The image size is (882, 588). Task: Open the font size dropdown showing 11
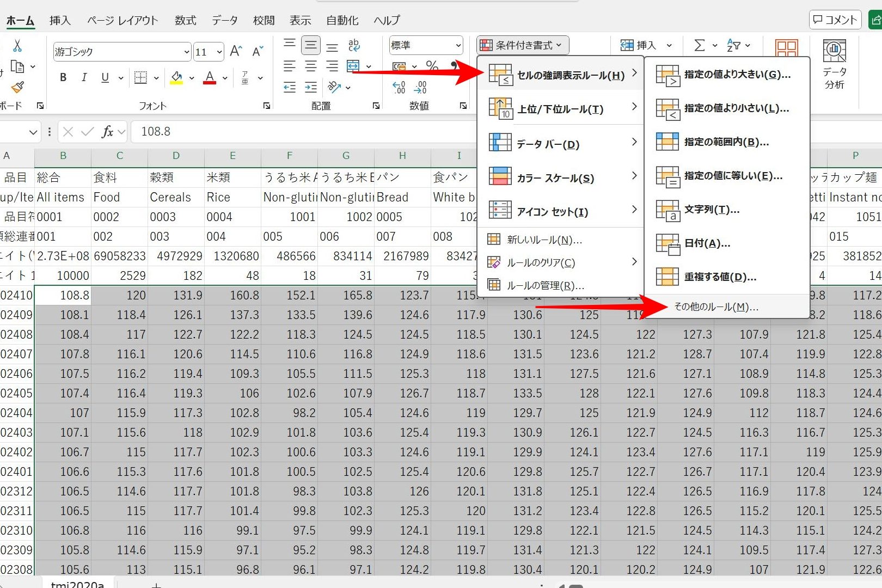click(x=219, y=52)
